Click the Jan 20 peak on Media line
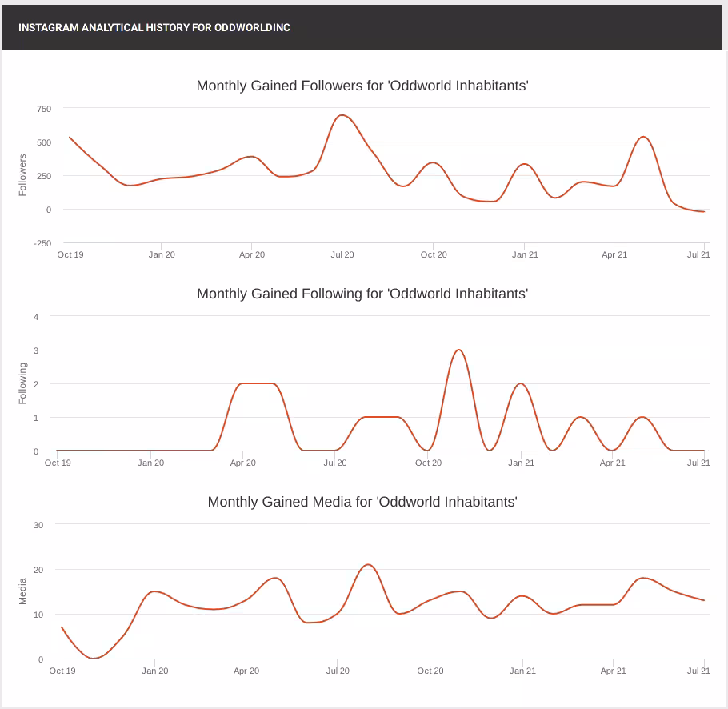Image resolution: width=728 pixels, height=709 pixels. [x=155, y=591]
